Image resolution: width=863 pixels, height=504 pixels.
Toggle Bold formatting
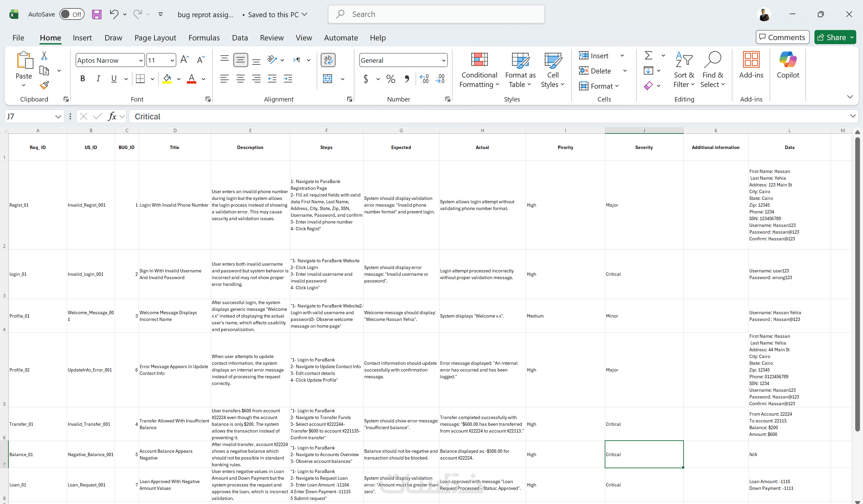[x=83, y=79]
